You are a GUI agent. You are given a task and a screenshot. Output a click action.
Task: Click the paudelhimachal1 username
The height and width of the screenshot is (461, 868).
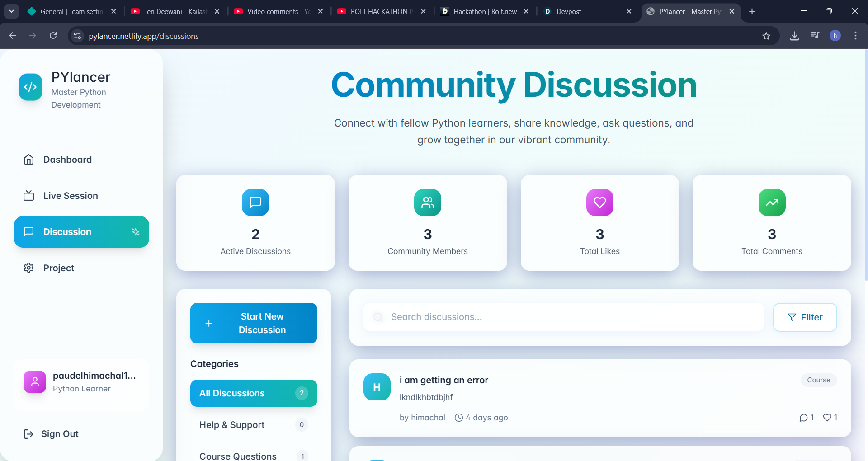click(x=94, y=376)
